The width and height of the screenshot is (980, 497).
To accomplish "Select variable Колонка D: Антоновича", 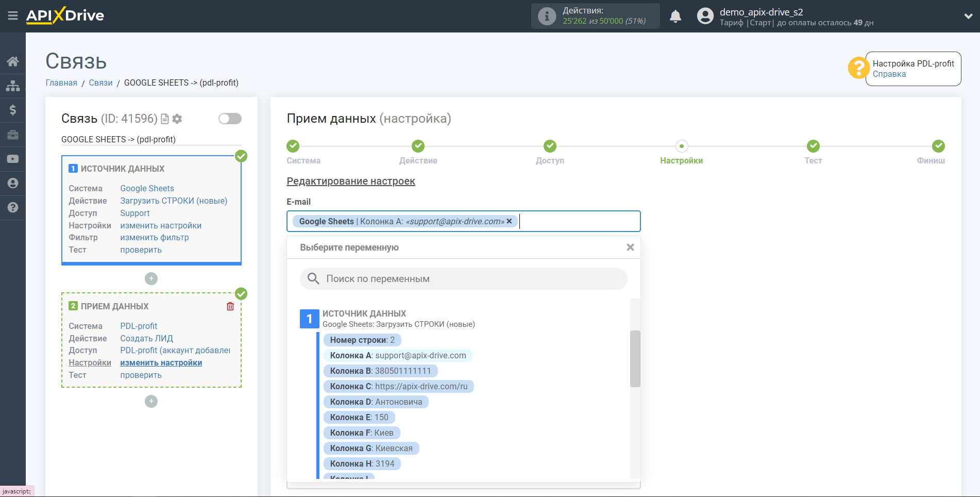I will [x=376, y=402].
